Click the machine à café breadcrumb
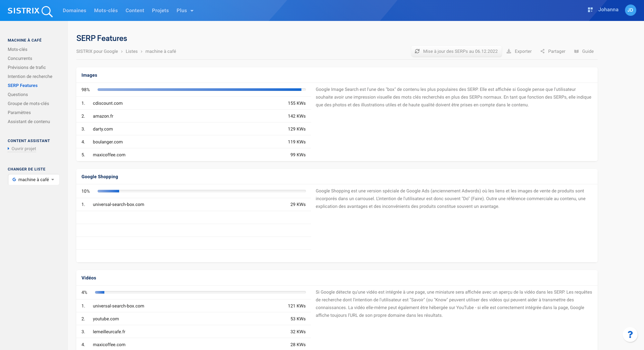Screen dimensions: 644x350 (x=161, y=51)
